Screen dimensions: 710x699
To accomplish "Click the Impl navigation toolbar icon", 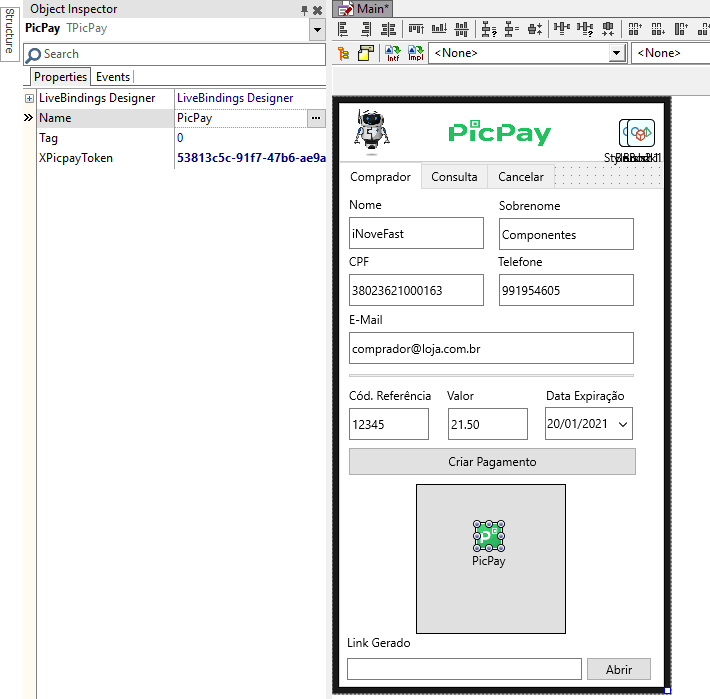I will click(416, 53).
